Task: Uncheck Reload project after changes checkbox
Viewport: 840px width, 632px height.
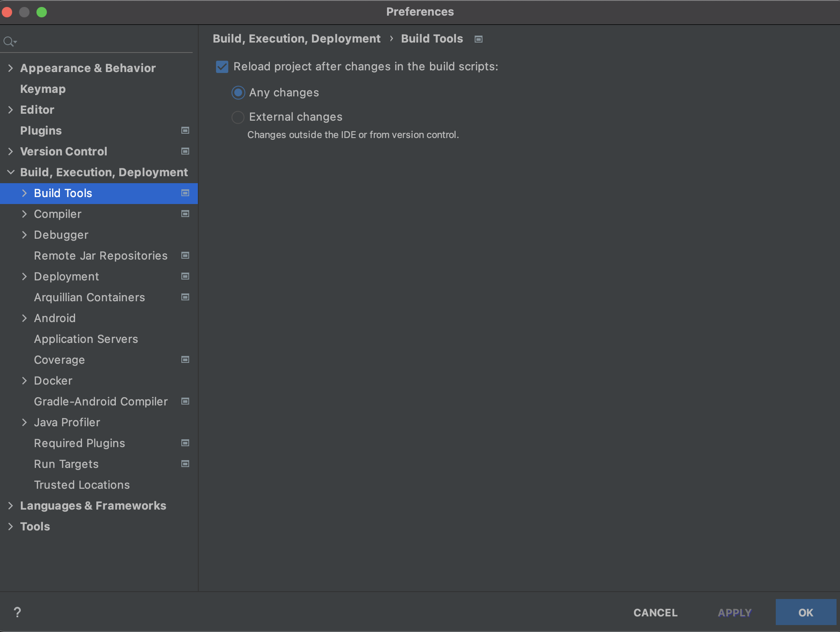Action: coord(222,67)
